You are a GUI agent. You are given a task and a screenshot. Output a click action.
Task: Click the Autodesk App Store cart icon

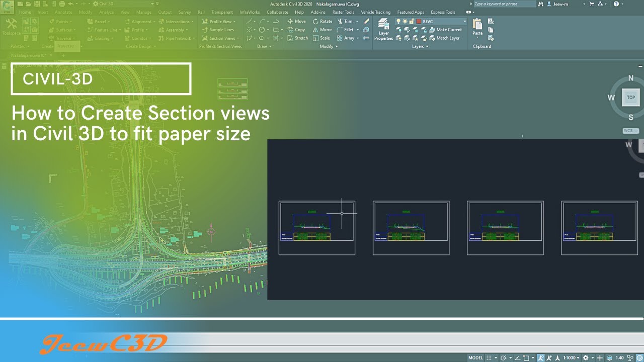point(593,4)
